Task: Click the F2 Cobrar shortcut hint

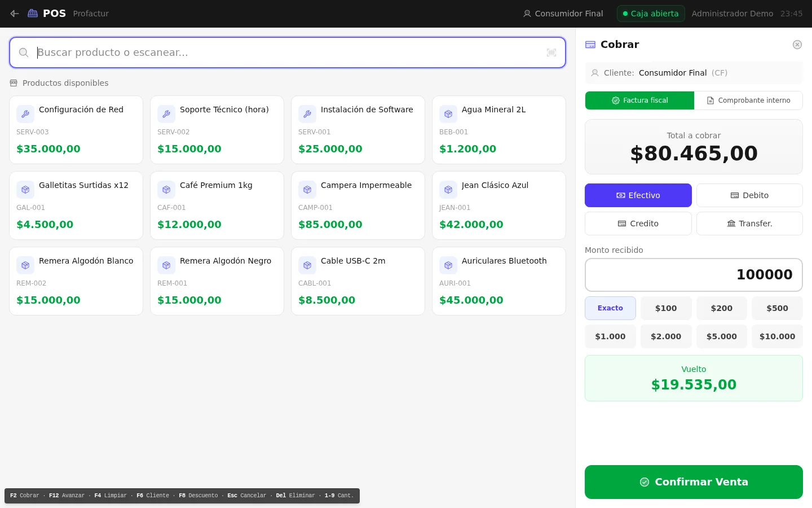Action: coord(25,496)
